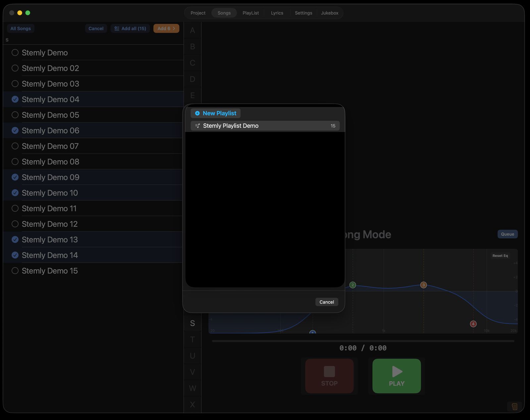Open the notes icon at window bottom-right
The height and width of the screenshot is (420, 530).
[x=514, y=406]
